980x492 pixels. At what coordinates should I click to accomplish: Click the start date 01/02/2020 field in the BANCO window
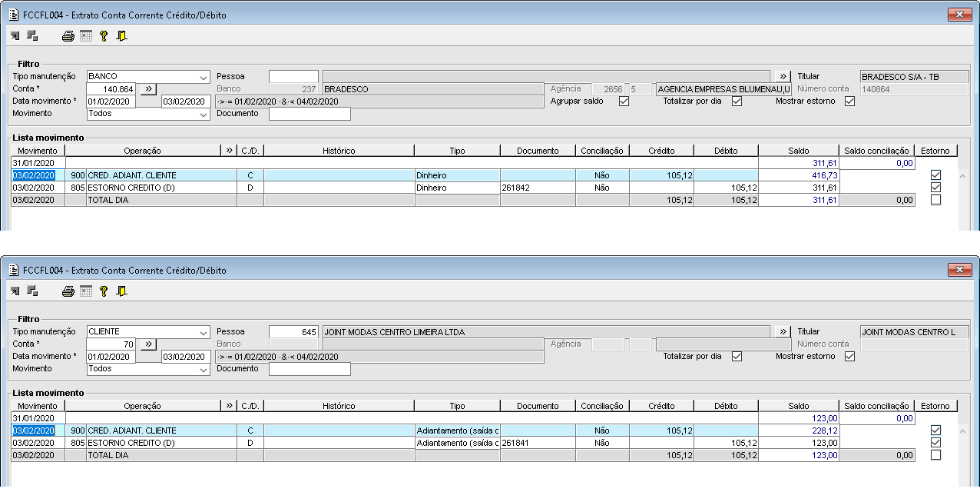[x=111, y=101]
